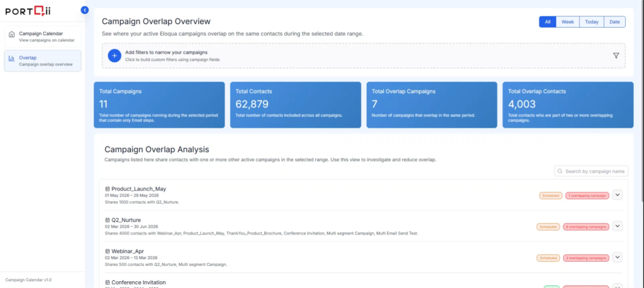Switch date range to Today
This screenshot has width=644, height=288.
pyautogui.click(x=591, y=22)
